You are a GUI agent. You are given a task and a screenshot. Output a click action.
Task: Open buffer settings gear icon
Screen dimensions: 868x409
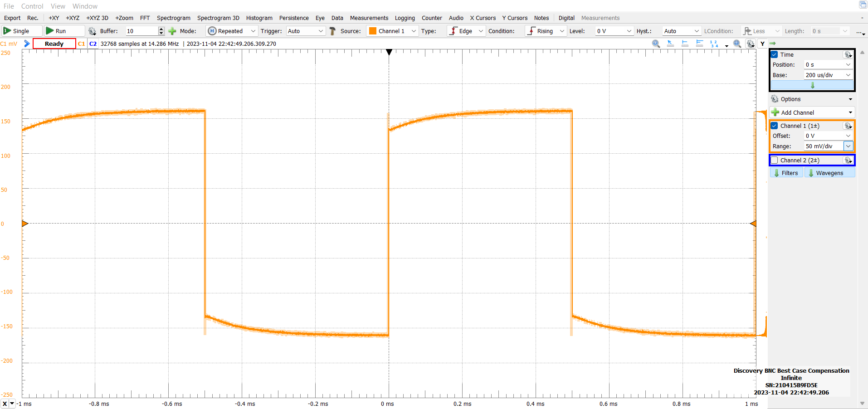coord(92,31)
